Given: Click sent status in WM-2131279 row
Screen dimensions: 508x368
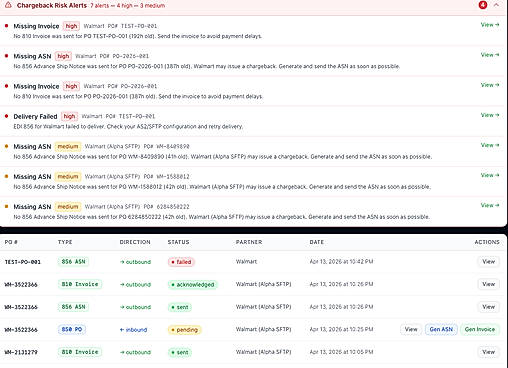Looking at the screenshot, I should click(x=180, y=352).
